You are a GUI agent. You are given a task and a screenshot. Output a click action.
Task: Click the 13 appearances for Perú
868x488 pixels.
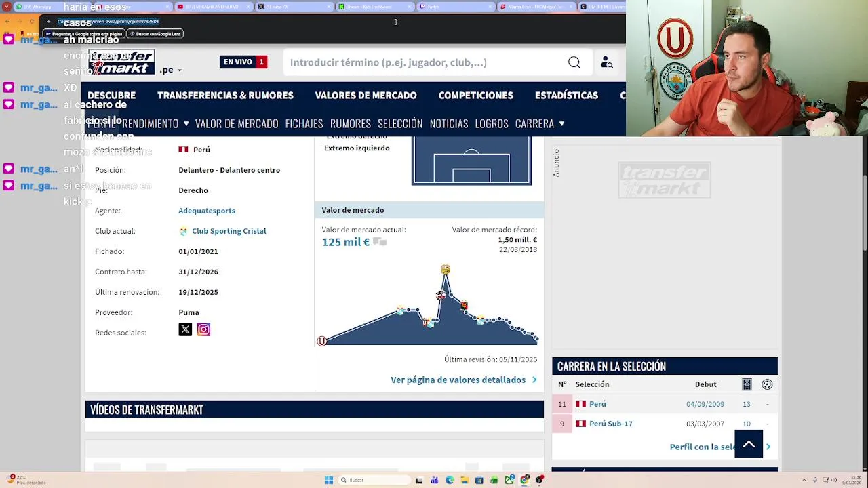pos(747,404)
